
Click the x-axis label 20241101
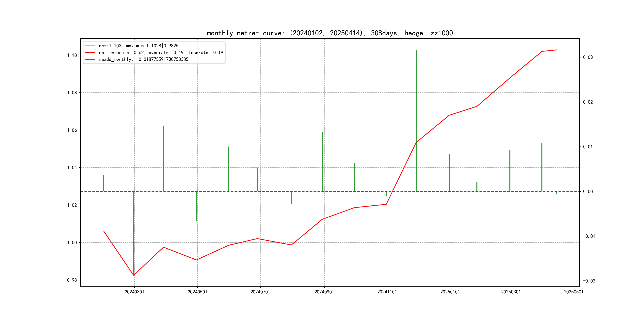tap(387, 292)
